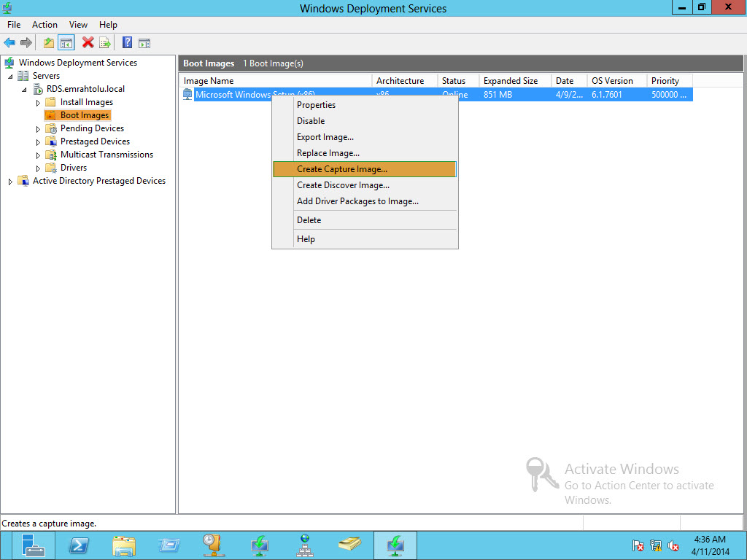Click the Multicast Transmissions folder icon
Screen dimensions: 747x560
tap(51, 155)
